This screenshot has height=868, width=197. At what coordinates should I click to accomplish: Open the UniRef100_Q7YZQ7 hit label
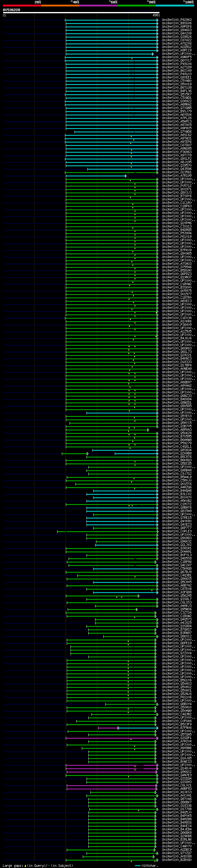pos(176,853)
